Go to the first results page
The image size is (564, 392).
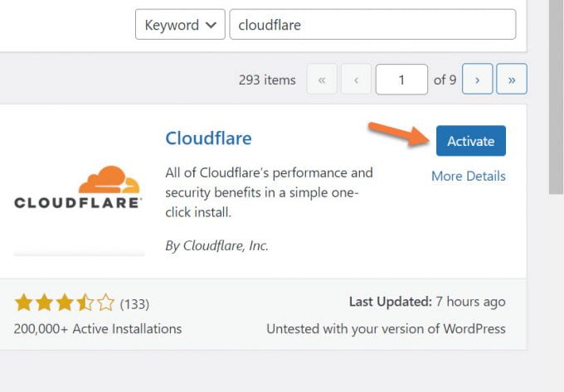point(322,80)
